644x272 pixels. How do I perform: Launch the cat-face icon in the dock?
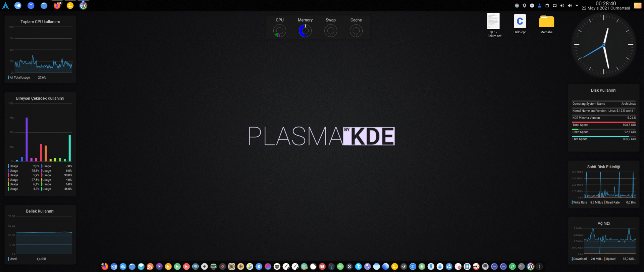(x=277, y=266)
